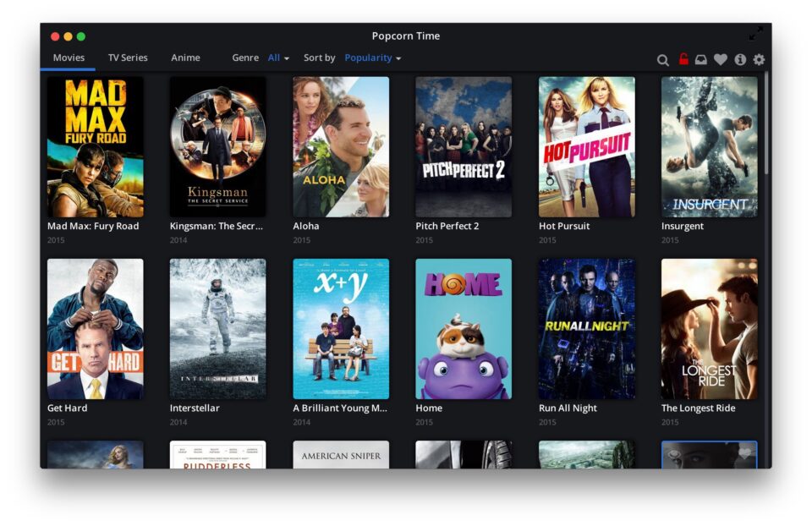812x526 pixels.
Task: Click the 'Aloha' title under its poster
Action: [306, 226]
